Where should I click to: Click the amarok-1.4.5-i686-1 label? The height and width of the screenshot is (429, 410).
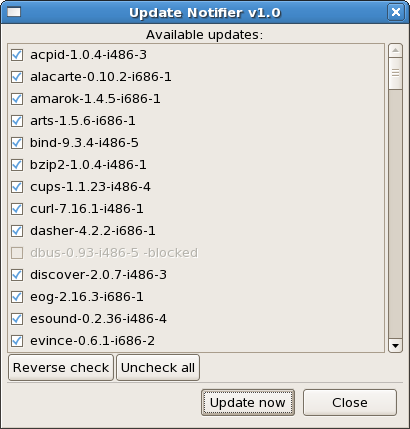[95, 99]
